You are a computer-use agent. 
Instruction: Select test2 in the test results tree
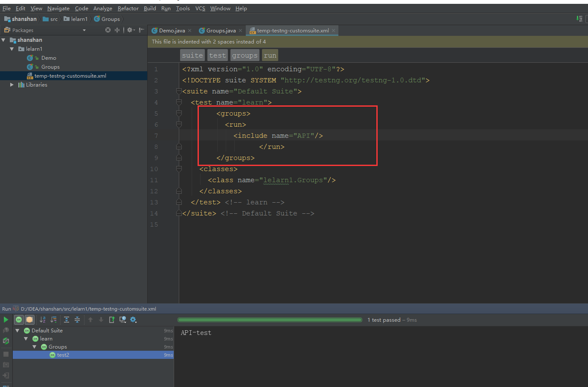tap(63, 355)
